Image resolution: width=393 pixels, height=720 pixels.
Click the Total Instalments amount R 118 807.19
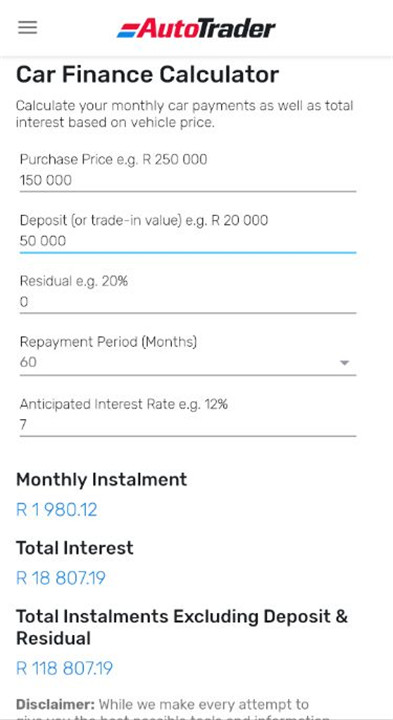click(x=64, y=668)
